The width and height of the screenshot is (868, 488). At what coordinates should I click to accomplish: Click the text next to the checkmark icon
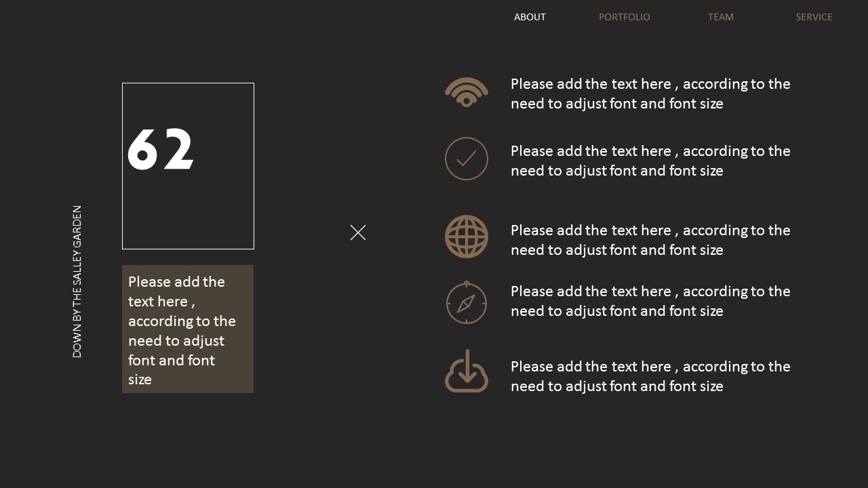pos(650,161)
